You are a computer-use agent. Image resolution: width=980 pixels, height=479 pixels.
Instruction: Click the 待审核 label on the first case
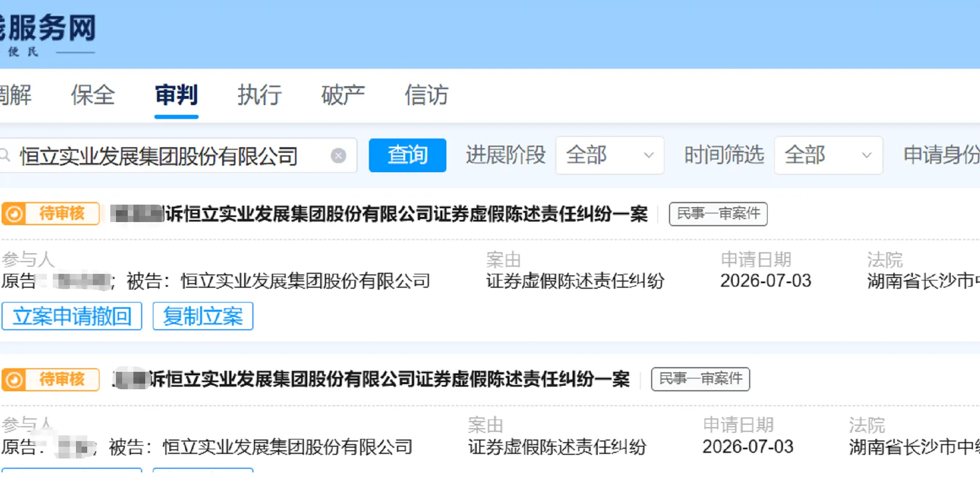62,213
